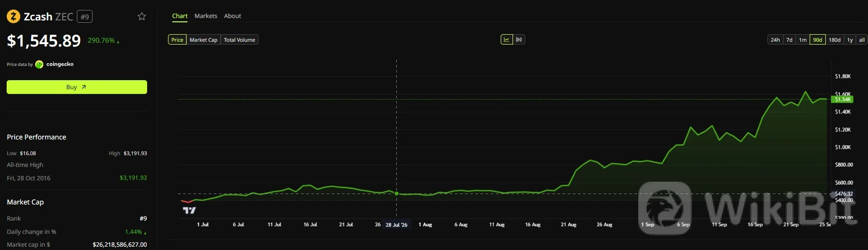This screenshot has width=868, height=250.
Task: Open the Markets tab
Action: click(x=206, y=16)
